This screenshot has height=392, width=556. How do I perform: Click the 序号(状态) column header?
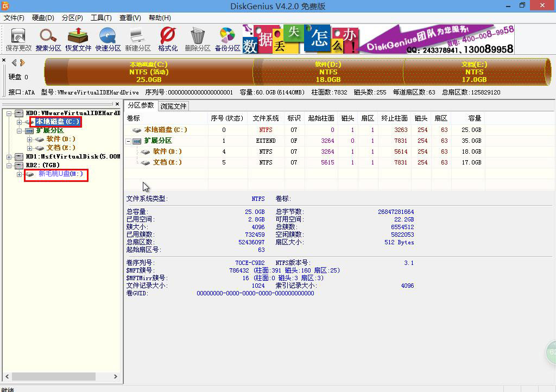[x=227, y=118]
